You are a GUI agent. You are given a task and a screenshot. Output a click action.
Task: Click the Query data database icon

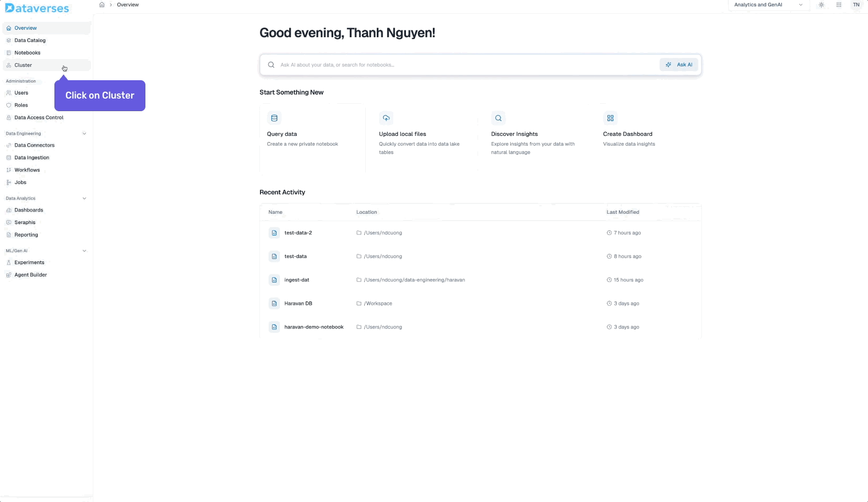coord(274,118)
